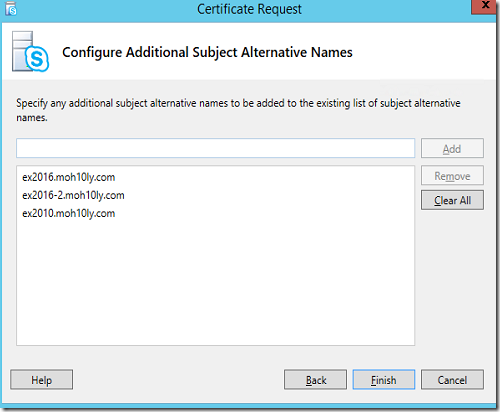Clear All subject alternative names

coord(452,200)
